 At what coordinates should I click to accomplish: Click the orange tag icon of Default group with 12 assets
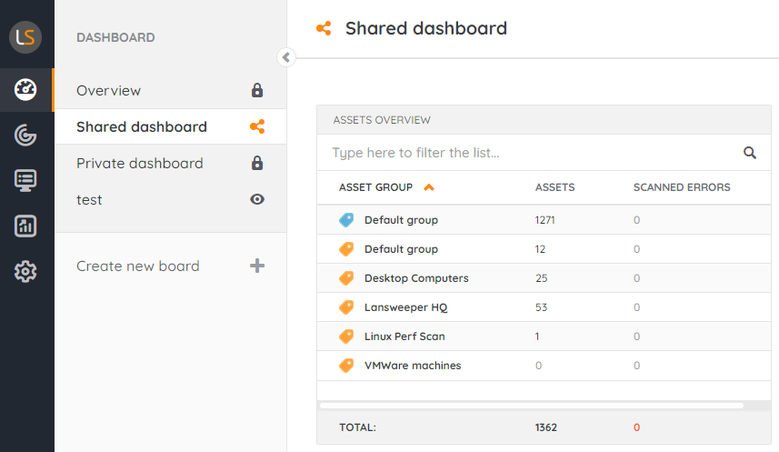click(346, 249)
